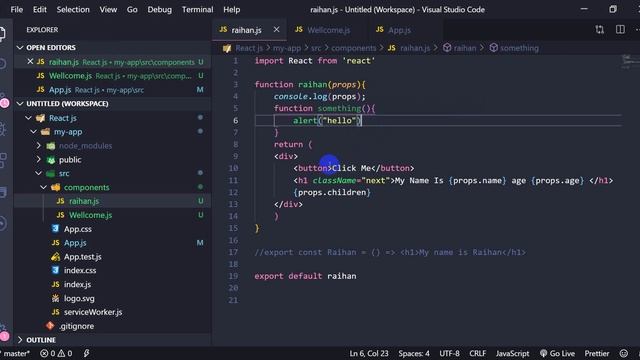Click the minimap code overview
The image size is (640, 360).
(630, 62)
